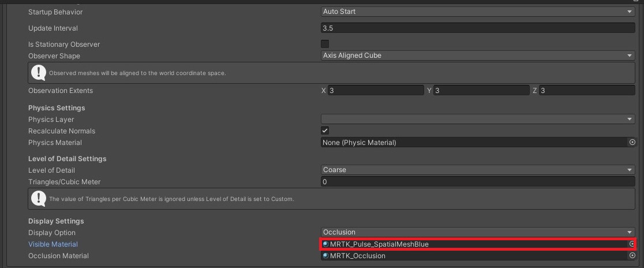Click the material icon beside MRTK_Pulse_SpatialMeshBlue

click(325, 244)
